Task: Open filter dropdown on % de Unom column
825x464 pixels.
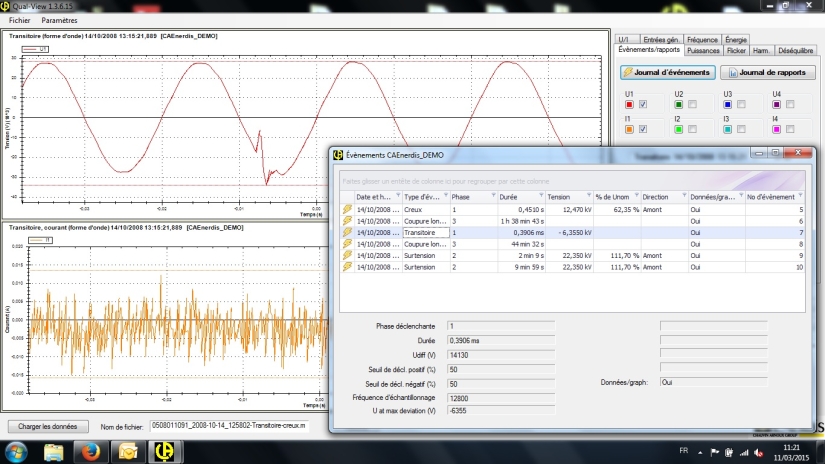Action: pyautogui.click(x=637, y=195)
